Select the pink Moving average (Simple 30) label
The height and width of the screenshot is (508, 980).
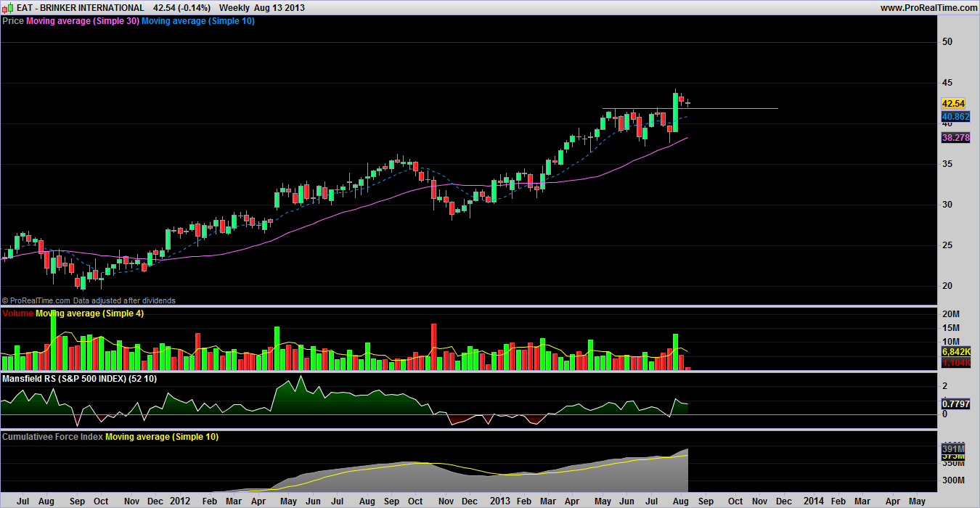(82, 21)
